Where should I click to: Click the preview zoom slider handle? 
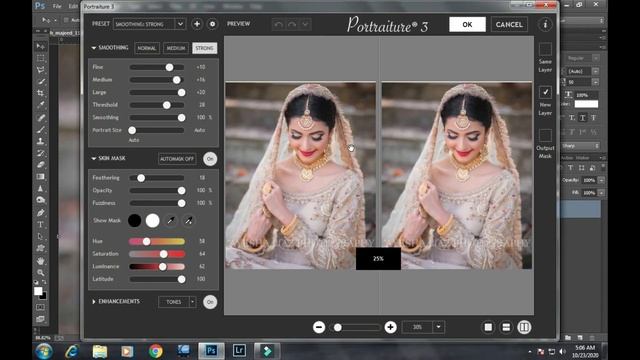click(338, 327)
